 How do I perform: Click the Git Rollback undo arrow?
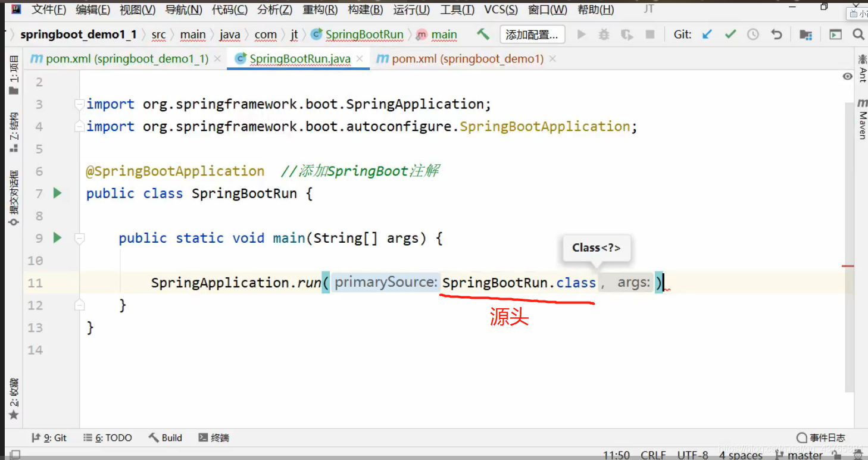click(776, 35)
